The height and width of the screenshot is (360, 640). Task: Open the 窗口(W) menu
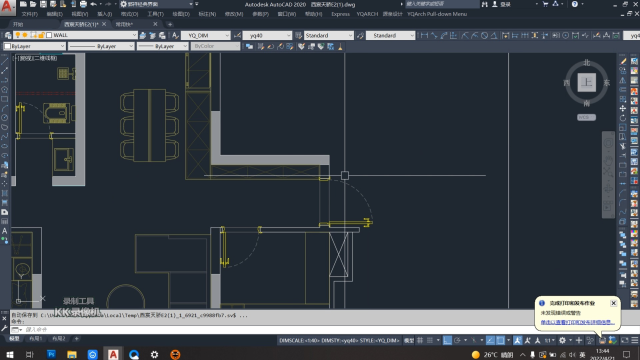[x=287, y=14]
